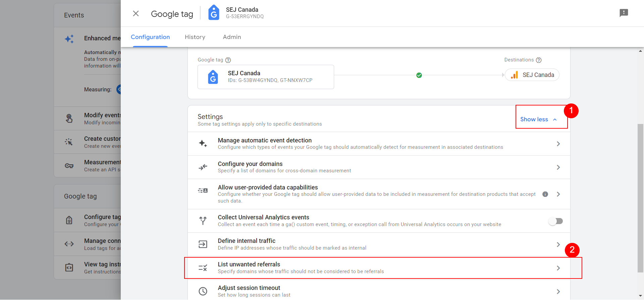Viewport: 644px width, 300px height.
Task: Click the Enhanced measurement sparkle icon in background
Action: pyautogui.click(x=69, y=39)
